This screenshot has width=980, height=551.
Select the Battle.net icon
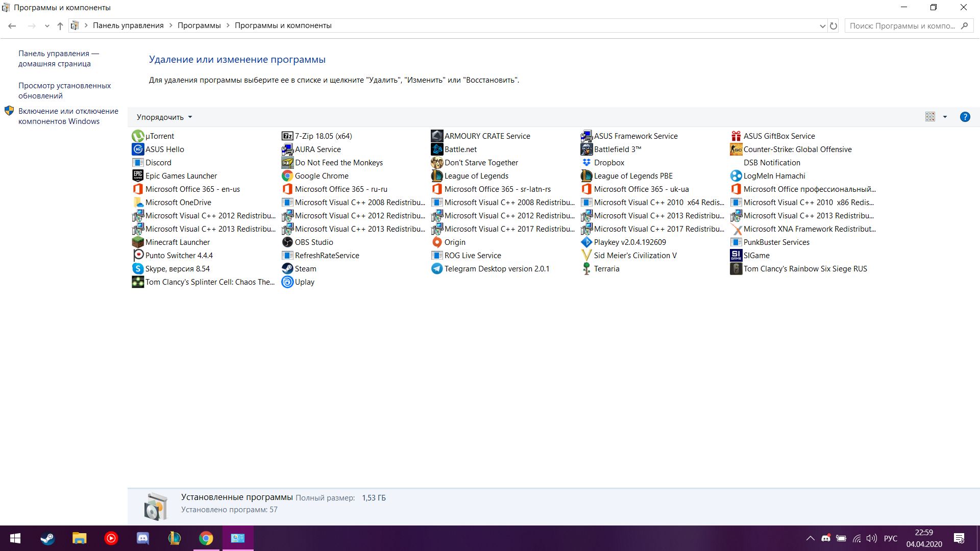[437, 149]
